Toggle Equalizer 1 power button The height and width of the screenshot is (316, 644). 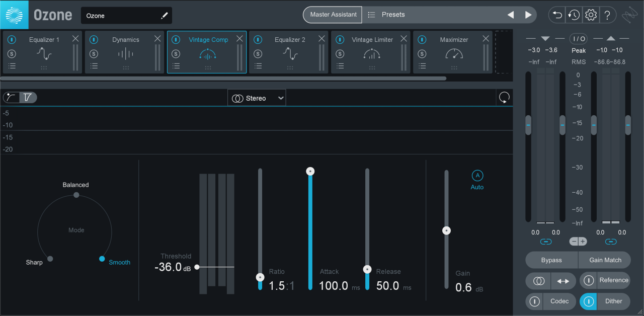click(x=12, y=40)
